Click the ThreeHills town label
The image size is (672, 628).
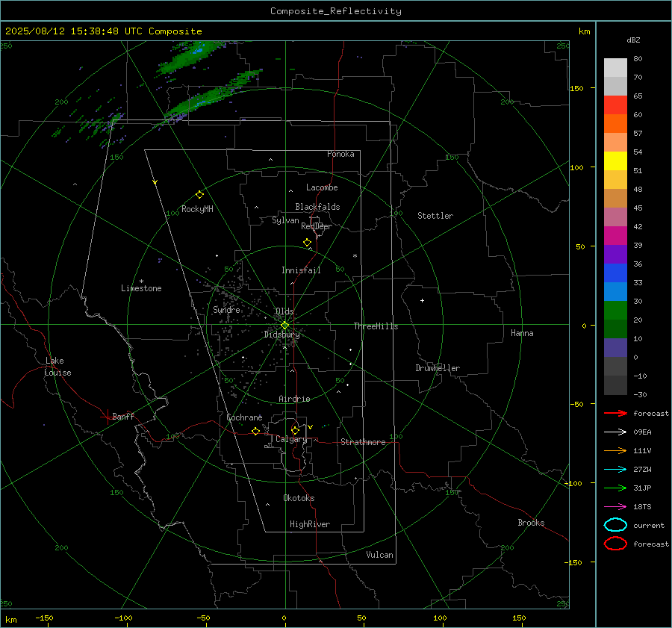[376, 326]
